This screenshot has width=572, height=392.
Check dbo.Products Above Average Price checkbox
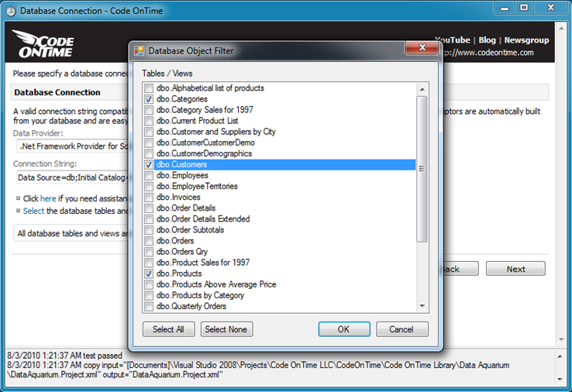point(149,285)
